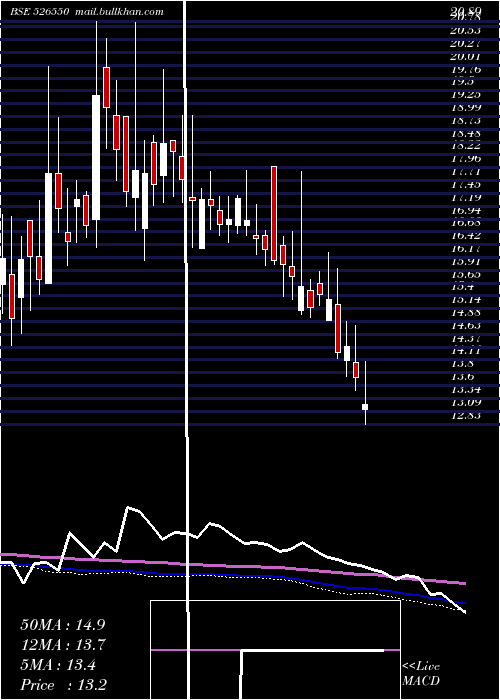Click the 14.63 price axis label
Viewport: 500px width, 700px height.
[x=466, y=325]
